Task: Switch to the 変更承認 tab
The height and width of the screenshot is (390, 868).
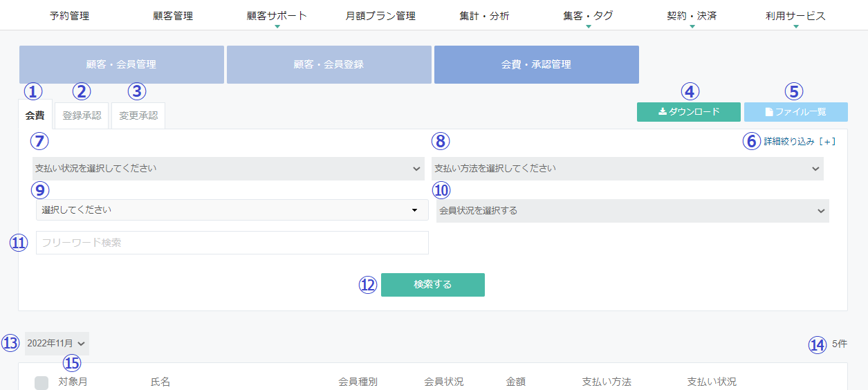Action: coord(138,115)
